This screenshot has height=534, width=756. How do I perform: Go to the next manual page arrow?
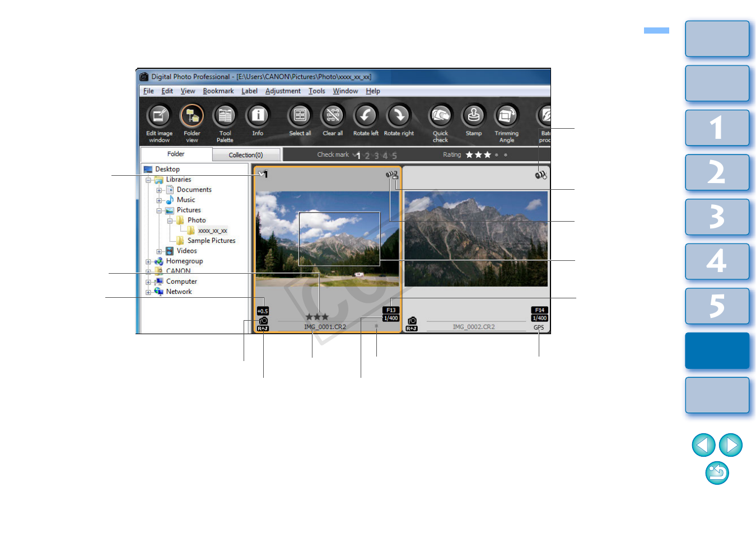point(731,445)
